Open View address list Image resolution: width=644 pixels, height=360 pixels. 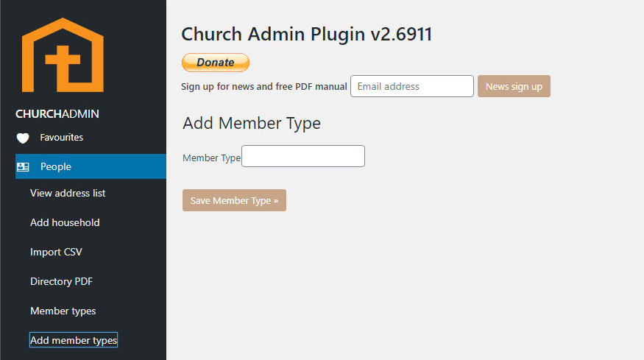point(68,193)
